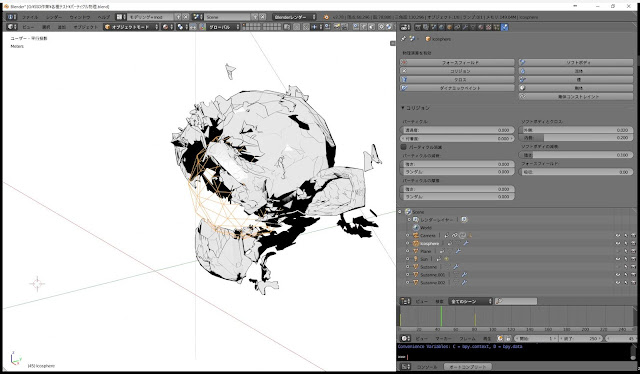Viewport: 640px width, 374px height.
Task: Click the outliner editor type icon
Action: point(405,301)
